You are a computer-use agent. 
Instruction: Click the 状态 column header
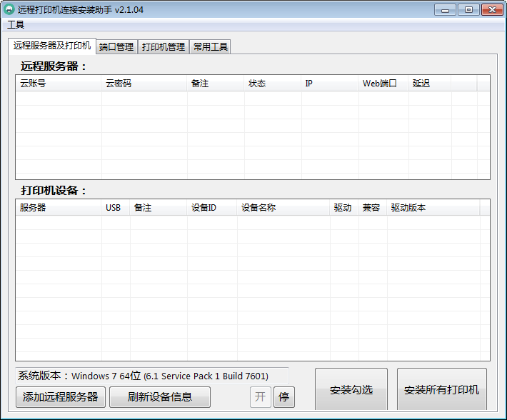tap(273, 84)
